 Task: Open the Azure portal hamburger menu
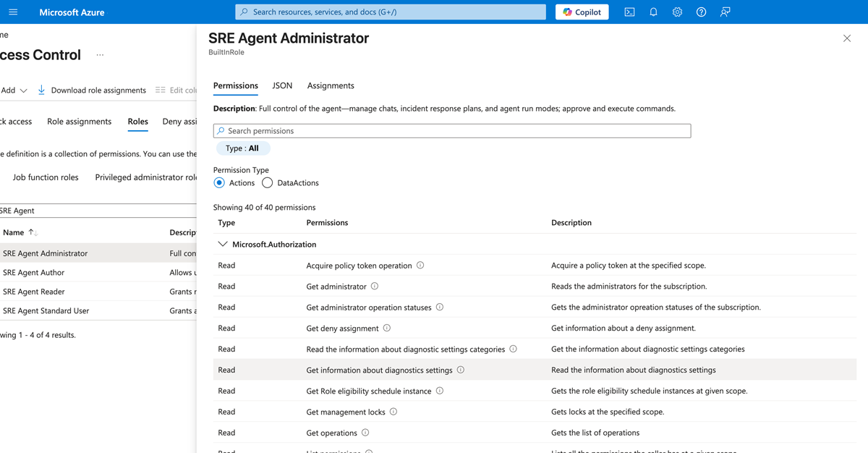coord(13,12)
